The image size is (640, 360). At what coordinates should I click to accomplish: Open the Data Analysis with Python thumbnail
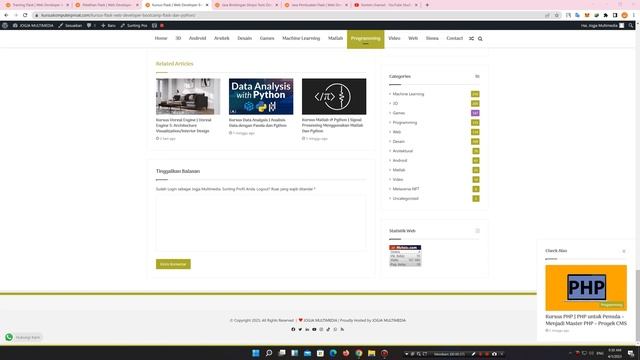point(261,96)
